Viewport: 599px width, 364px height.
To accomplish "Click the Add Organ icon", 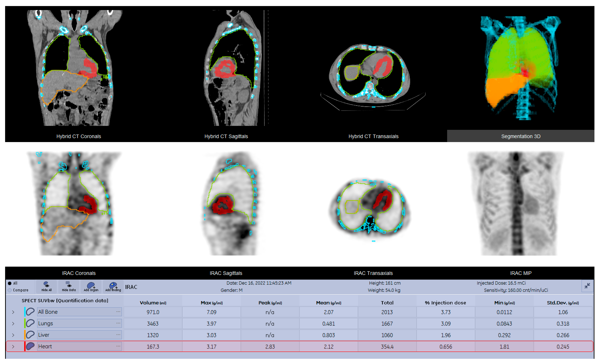I will pyautogui.click(x=91, y=285).
